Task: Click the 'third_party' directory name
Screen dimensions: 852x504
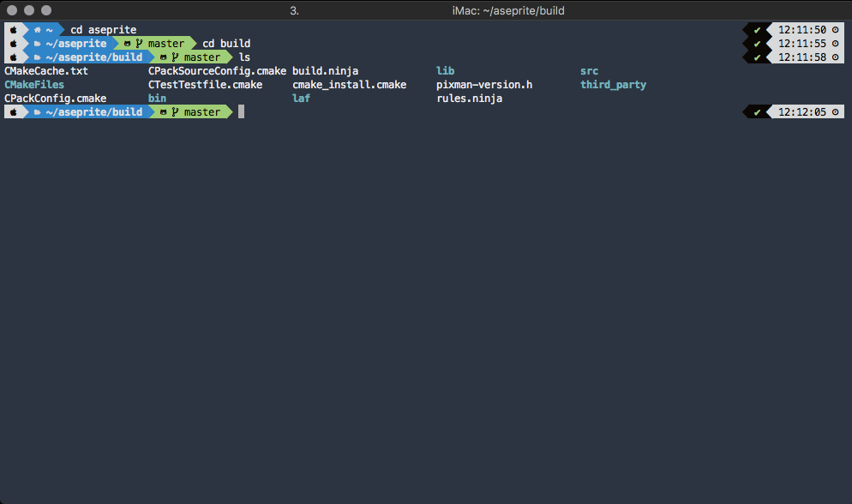Action: pos(614,85)
